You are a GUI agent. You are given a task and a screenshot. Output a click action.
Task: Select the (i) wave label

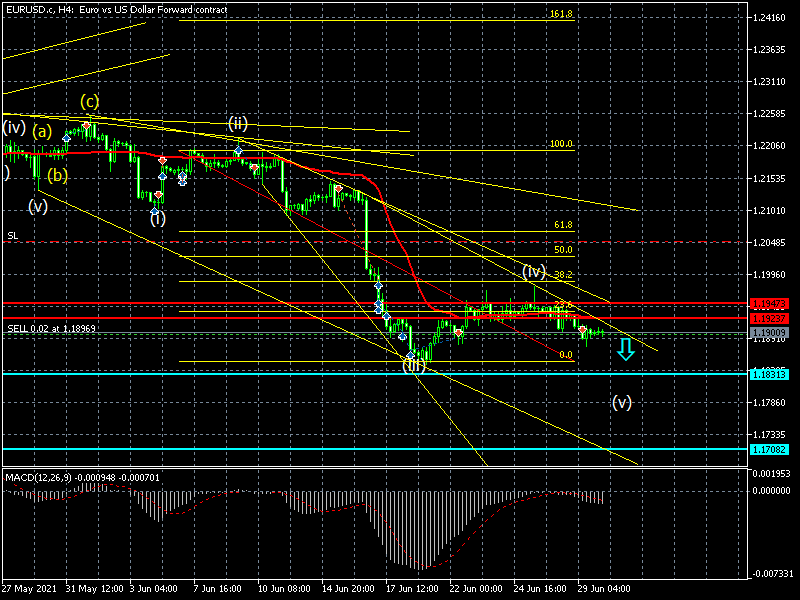coord(158,218)
